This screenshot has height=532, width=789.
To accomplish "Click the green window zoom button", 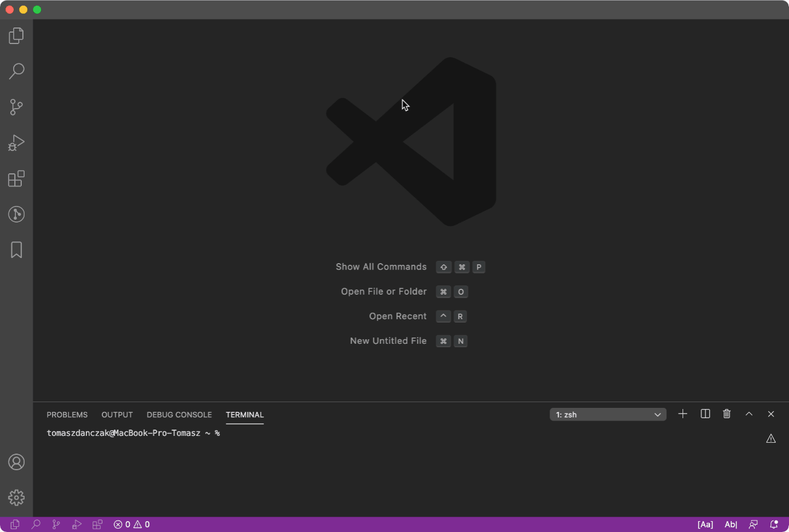I will point(37,10).
